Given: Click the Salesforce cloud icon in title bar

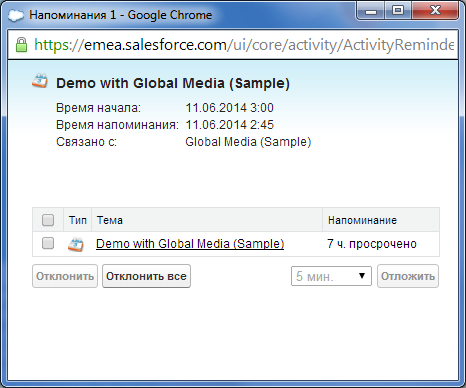Looking at the screenshot, I should (x=16, y=15).
